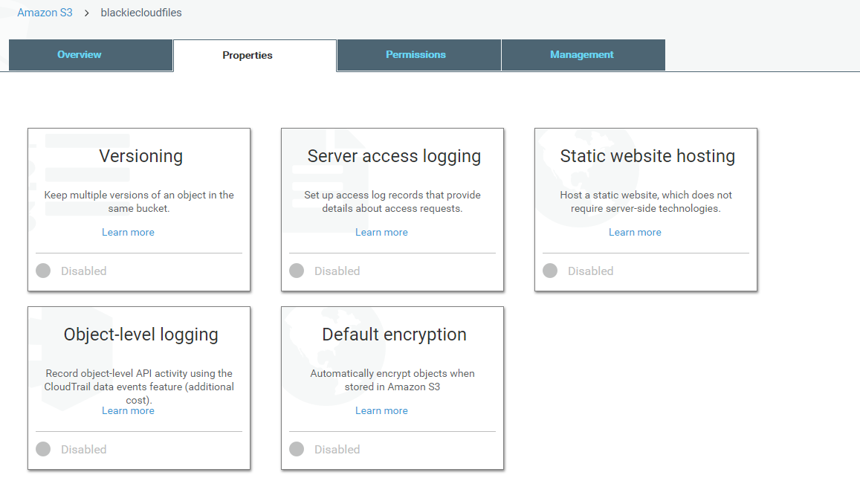Click Learn more under Server access logging
This screenshot has width=860, height=504.
381,233
